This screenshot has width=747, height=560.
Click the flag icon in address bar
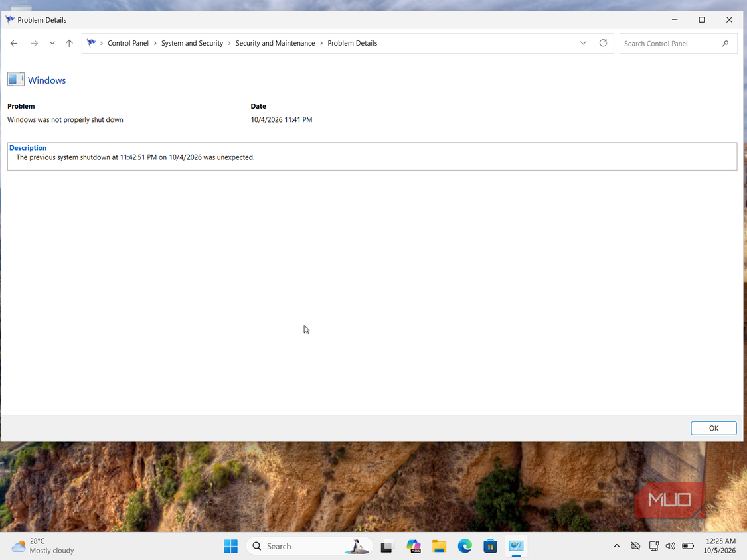coord(91,43)
